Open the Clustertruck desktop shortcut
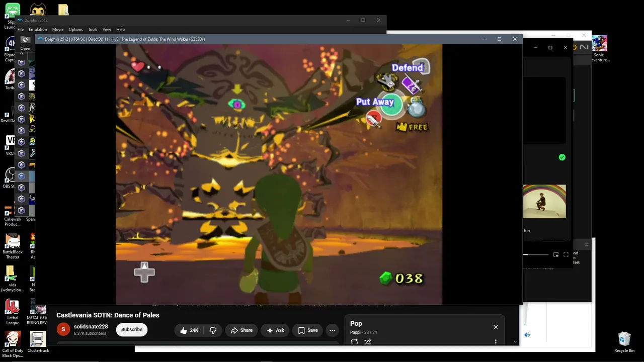 [x=38, y=342]
